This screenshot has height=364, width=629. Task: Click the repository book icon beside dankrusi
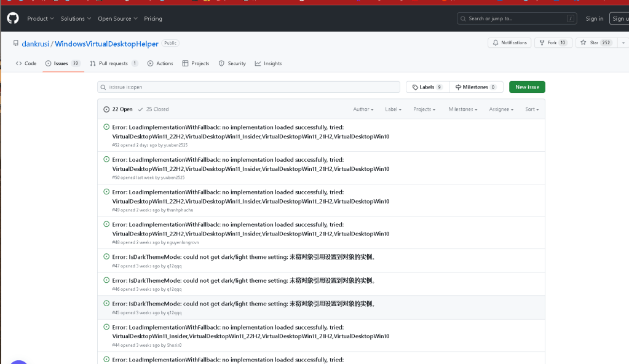coord(16,43)
